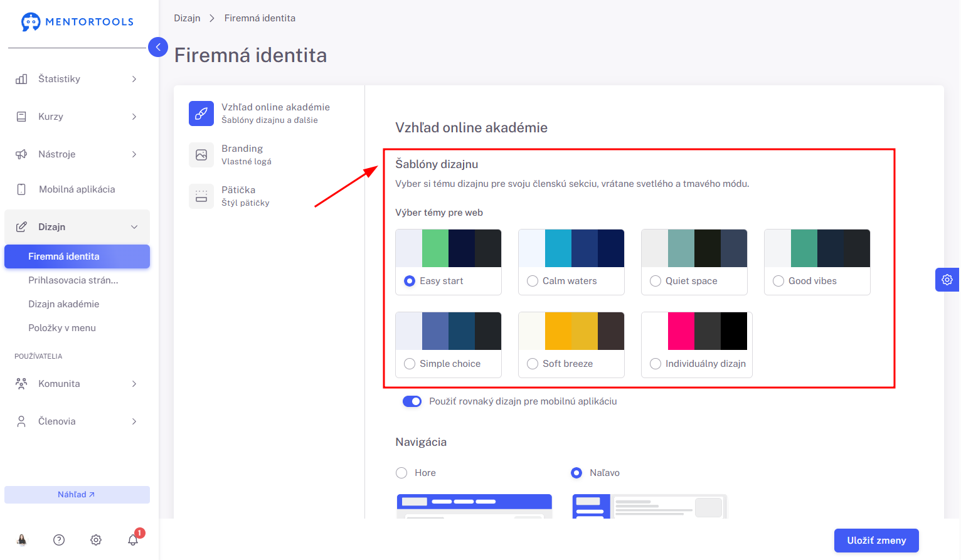Screen dimensions: 961x560
Task: Click the Uložiť zmeny button
Action: pyautogui.click(x=876, y=541)
